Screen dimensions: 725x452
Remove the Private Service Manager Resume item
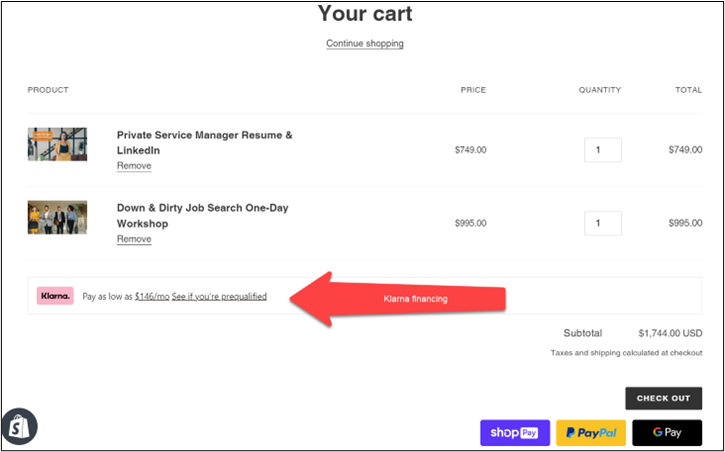click(x=134, y=166)
